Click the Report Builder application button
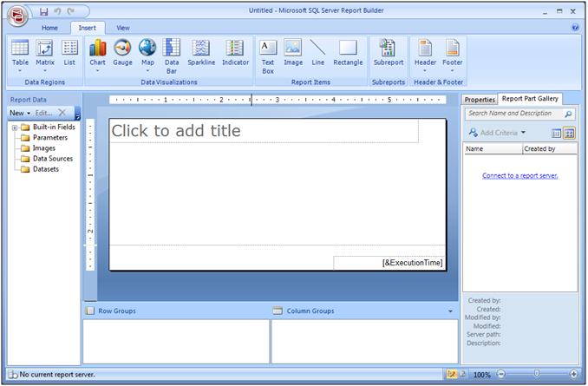Viewport: 588px width, 386px height. pos(17,16)
